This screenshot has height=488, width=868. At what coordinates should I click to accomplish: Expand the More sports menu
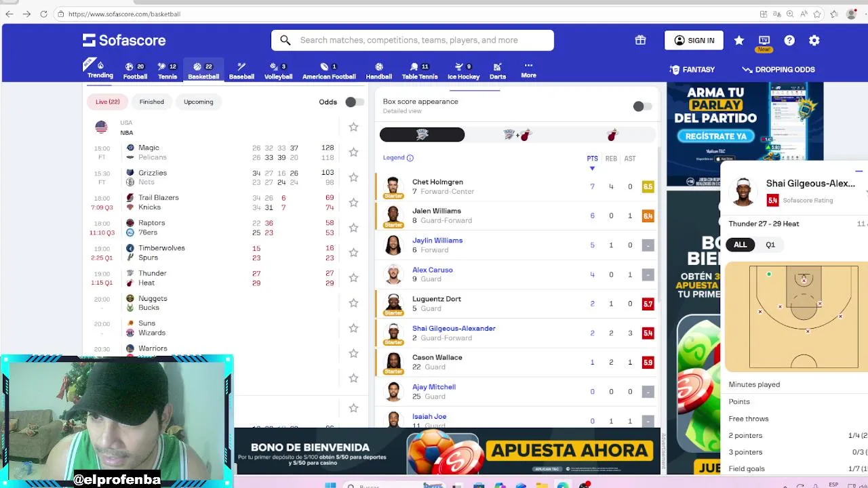tap(529, 70)
